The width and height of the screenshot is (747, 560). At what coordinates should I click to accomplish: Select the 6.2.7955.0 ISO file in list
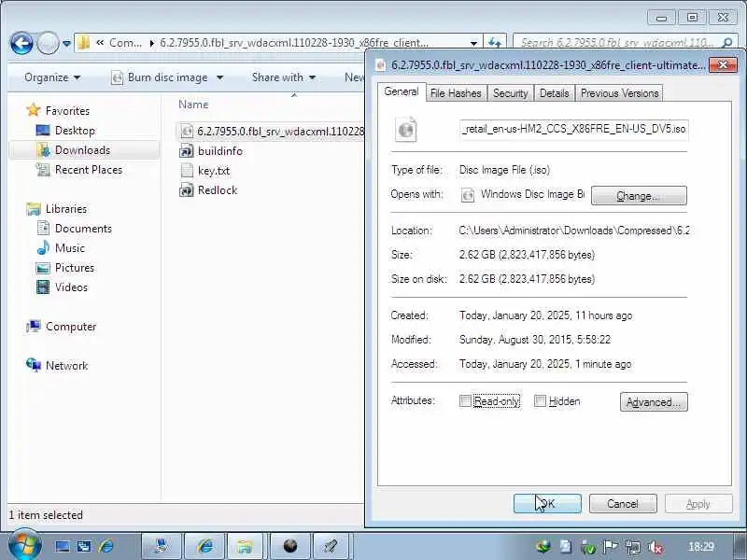(272, 131)
